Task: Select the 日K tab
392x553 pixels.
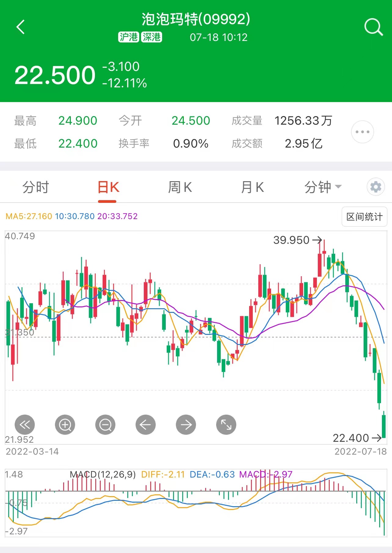Action: [108, 187]
